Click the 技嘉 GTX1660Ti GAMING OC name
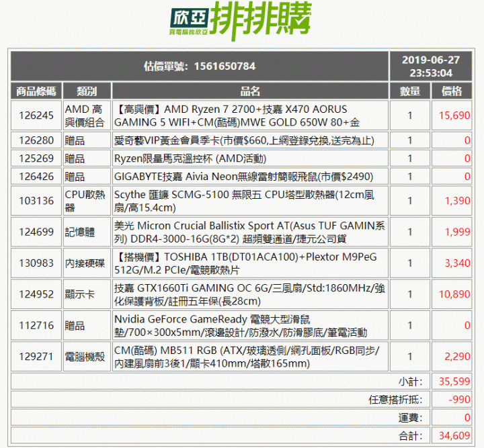Viewport: 484px width, 448px height. pyautogui.click(x=249, y=294)
